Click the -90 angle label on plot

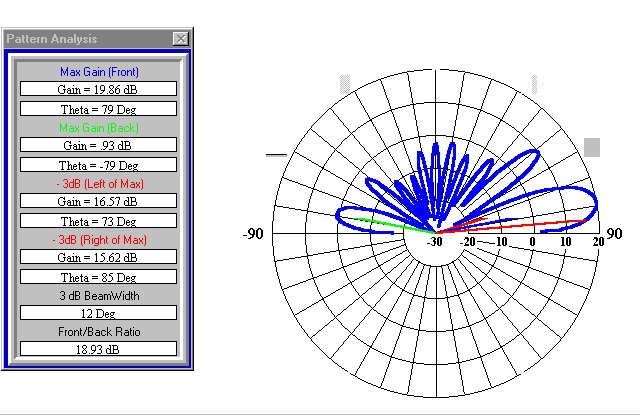point(253,234)
